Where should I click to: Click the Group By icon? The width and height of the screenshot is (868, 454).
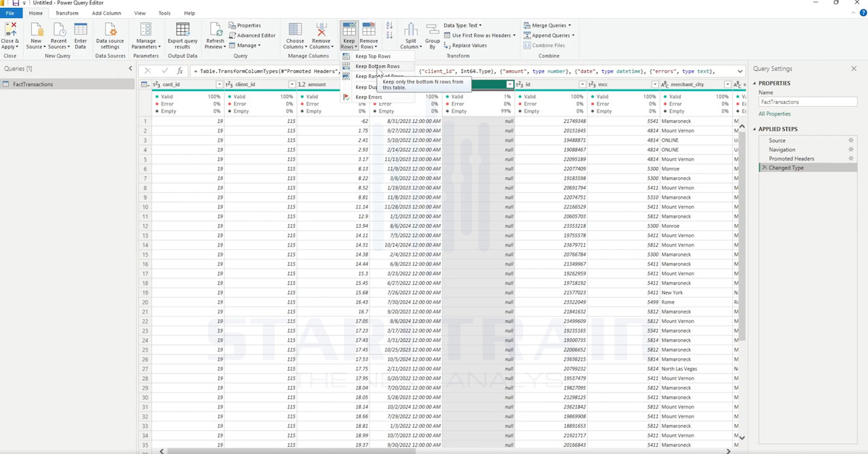pyautogui.click(x=433, y=30)
